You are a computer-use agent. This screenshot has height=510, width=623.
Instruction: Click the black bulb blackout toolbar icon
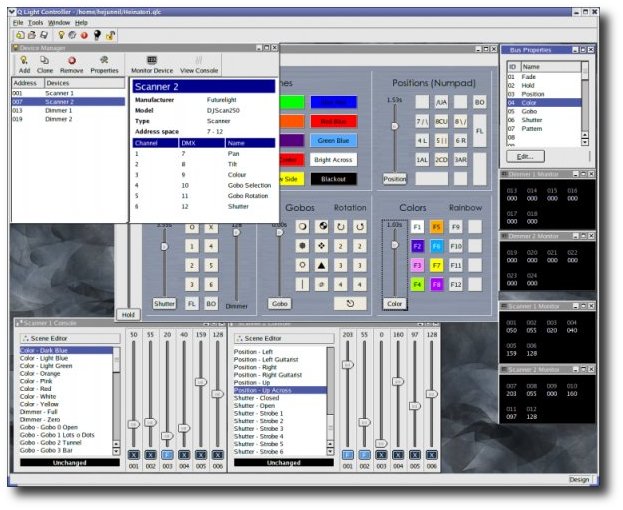[x=97, y=35]
